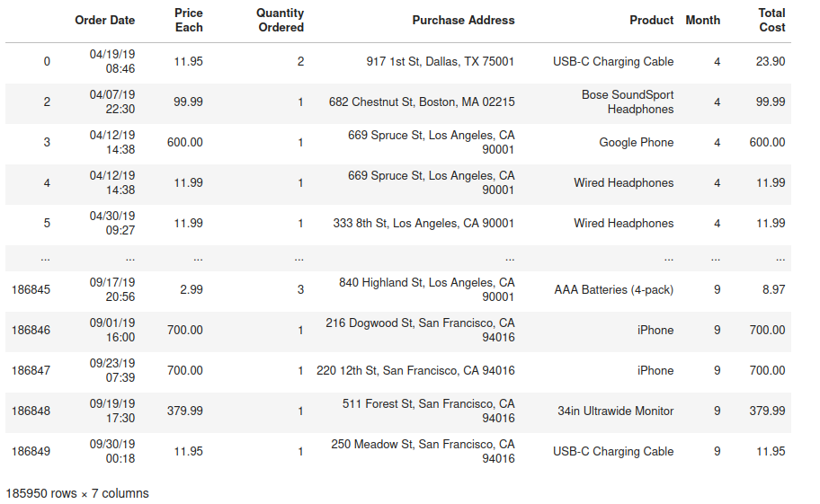820x504 pixels.
Task: Click the 379.99 Total Cost value
Action: 767,411
